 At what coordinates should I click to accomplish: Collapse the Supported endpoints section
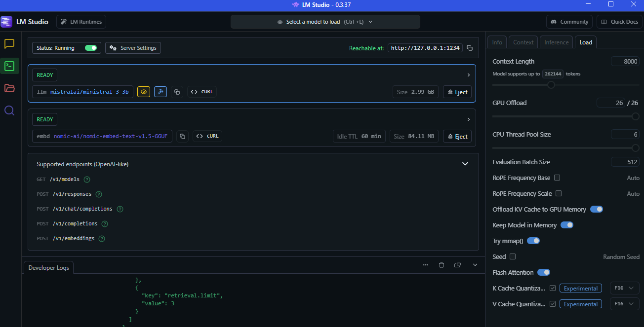[x=465, y=163]
